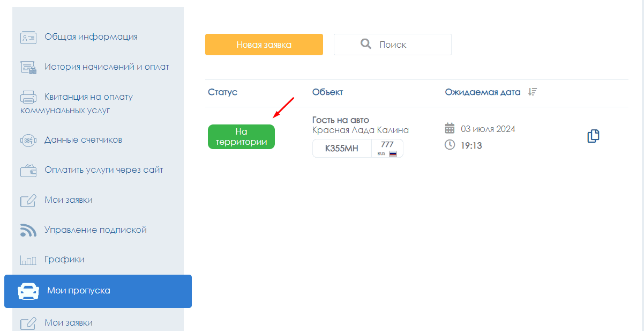Click the printer icon for Квитанция на оплату
Viewport: 644px width, 331px height.
[x=28, y=98]
